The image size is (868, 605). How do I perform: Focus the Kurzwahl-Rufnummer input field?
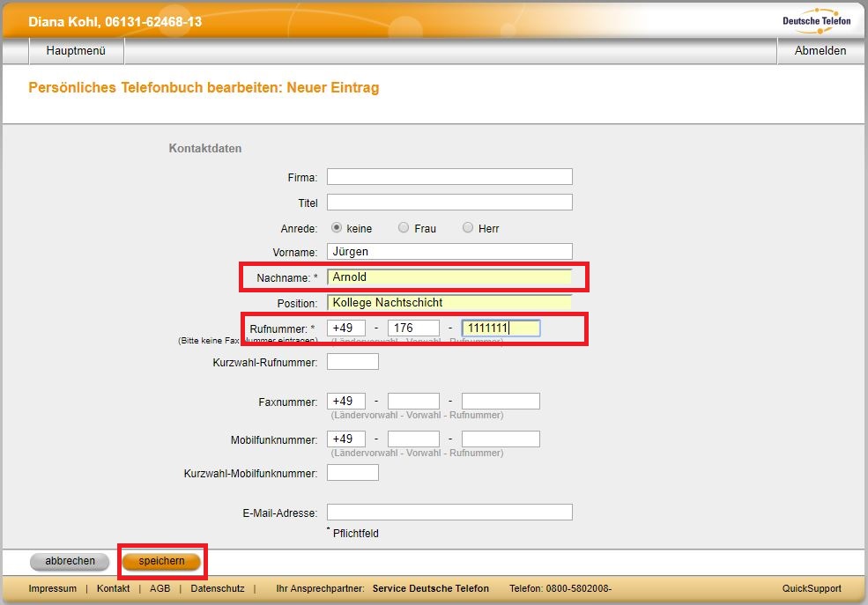352,362
